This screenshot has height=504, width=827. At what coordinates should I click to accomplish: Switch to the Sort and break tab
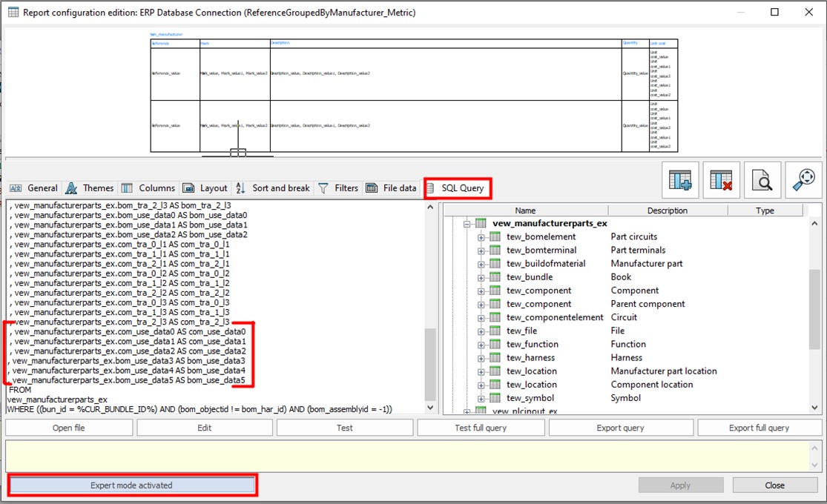click(272, 188)
